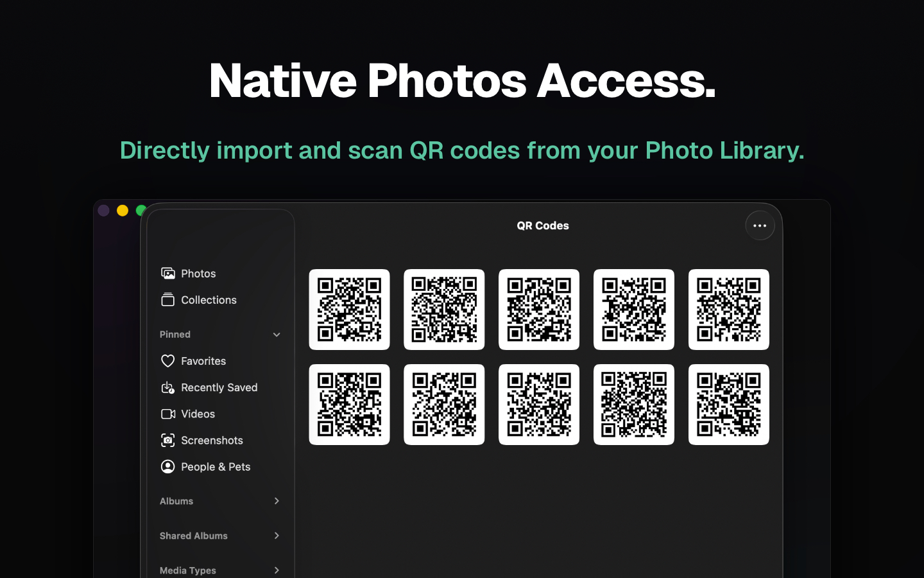Open People & Pets via the person icon
Screen dimensions: 924x578
click(167, 467)
